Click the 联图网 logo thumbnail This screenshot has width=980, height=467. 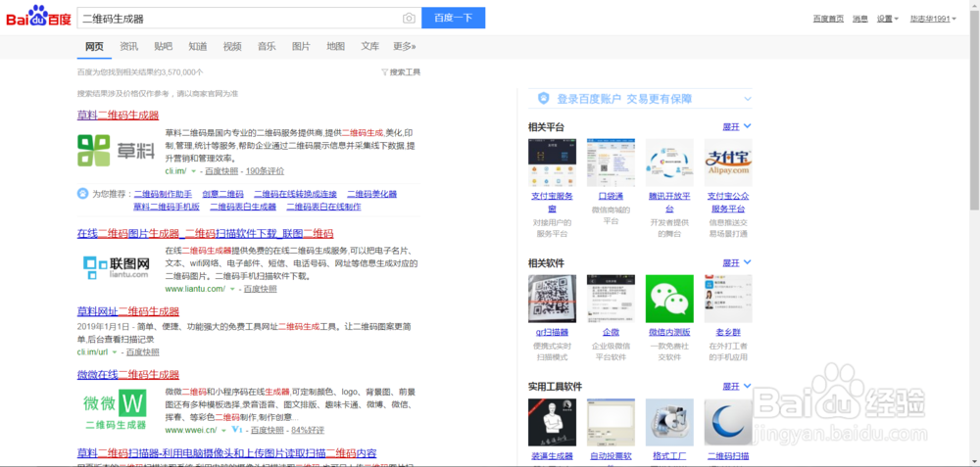[117, 267]
